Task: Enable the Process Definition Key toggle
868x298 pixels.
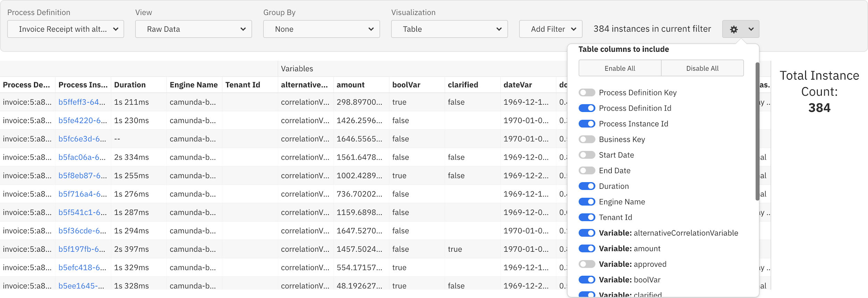Action: tap(587, 92)
